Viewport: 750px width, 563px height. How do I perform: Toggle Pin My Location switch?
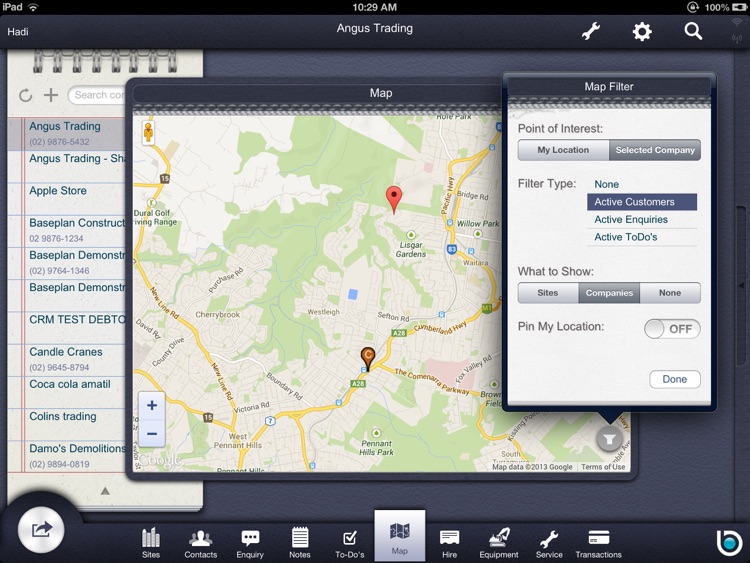click(x=672, y=329)
